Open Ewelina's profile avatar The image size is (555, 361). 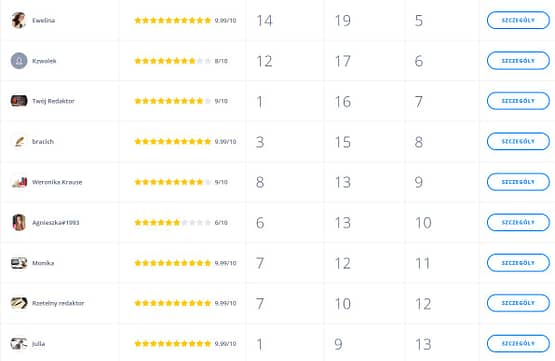pos(19,20)
